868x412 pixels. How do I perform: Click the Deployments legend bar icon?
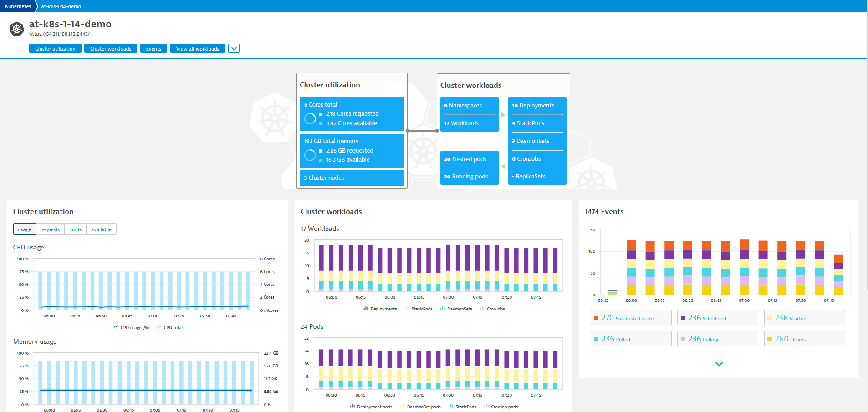point(366,309)
